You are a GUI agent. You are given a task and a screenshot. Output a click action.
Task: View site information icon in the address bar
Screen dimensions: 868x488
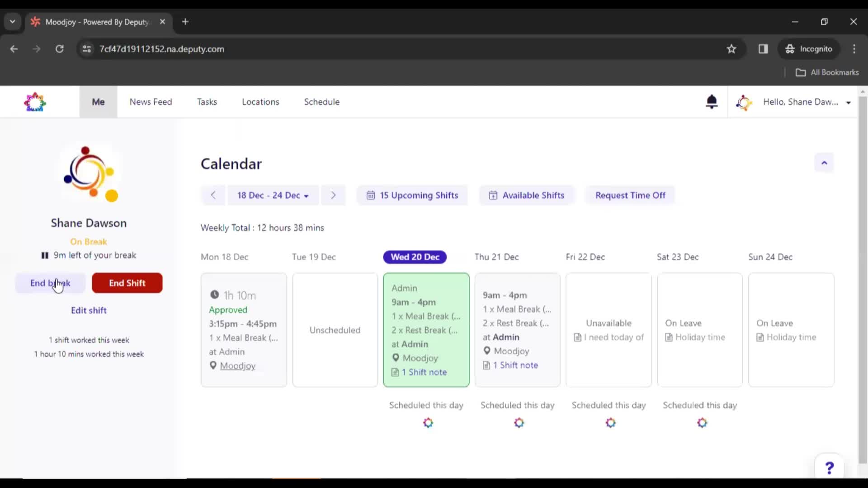(x=87, y=49)
